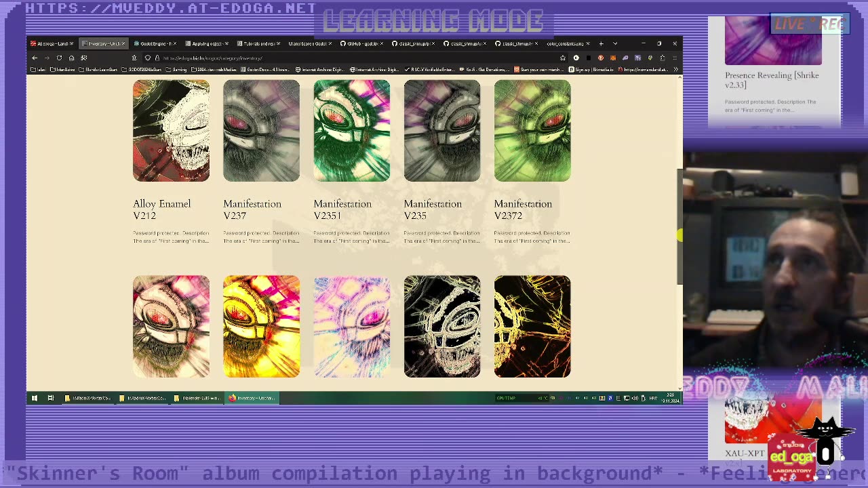Click the browser forward arrow

click(x=47, y=58)
